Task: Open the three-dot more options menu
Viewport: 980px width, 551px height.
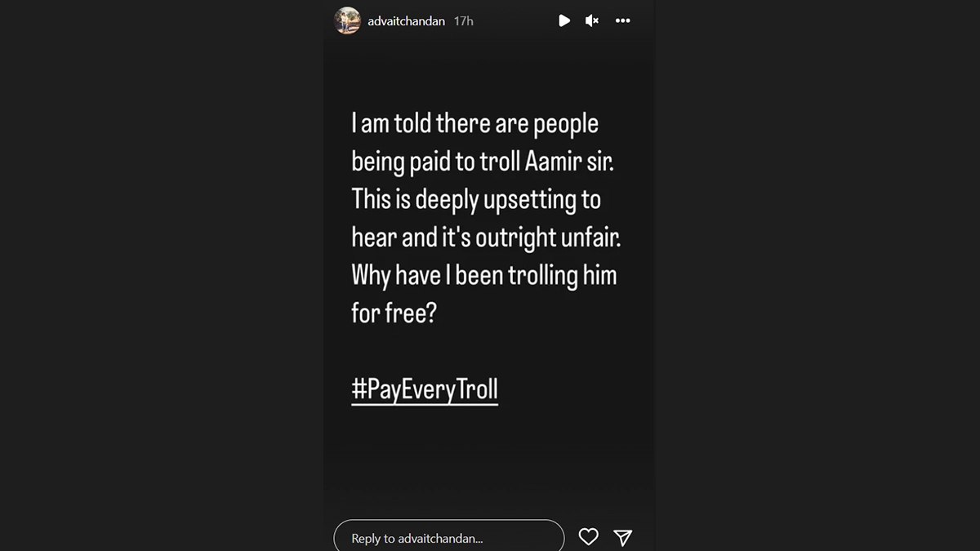Action: pyautogui.click(x=623, y=20)
